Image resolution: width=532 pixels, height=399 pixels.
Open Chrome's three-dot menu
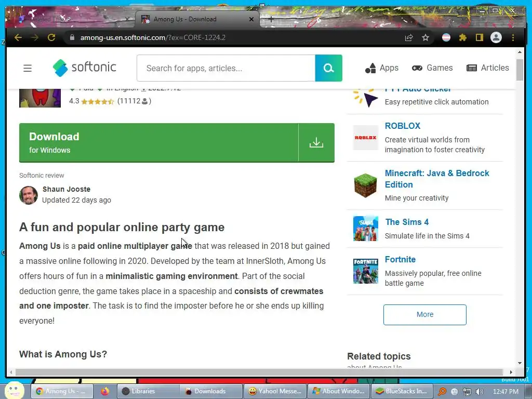(513, 37)
